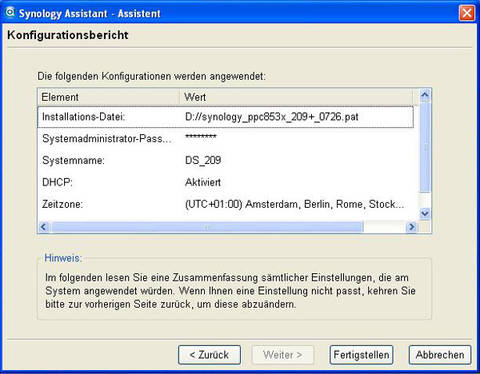
Task: Click the masked password value
Action: 201,137
